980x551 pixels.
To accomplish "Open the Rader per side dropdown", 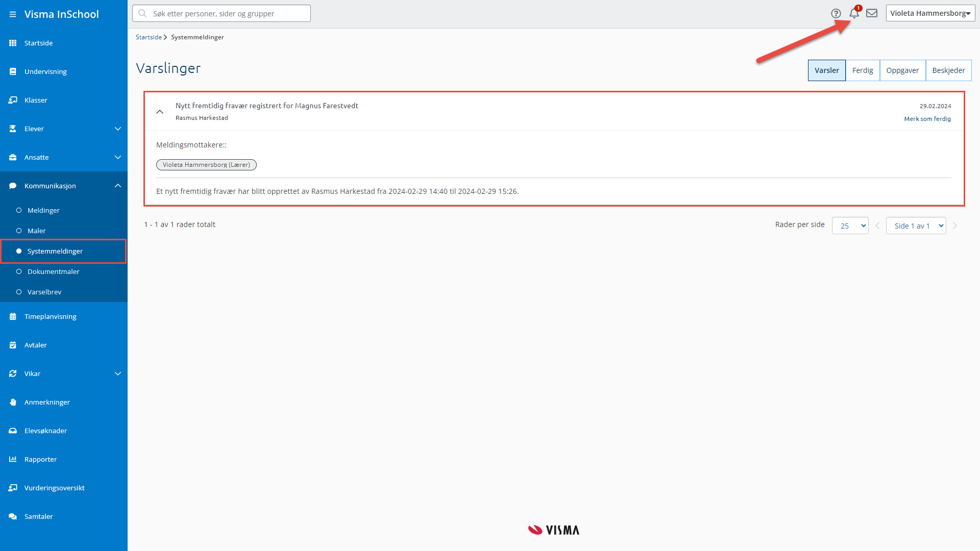I will 850,226.
